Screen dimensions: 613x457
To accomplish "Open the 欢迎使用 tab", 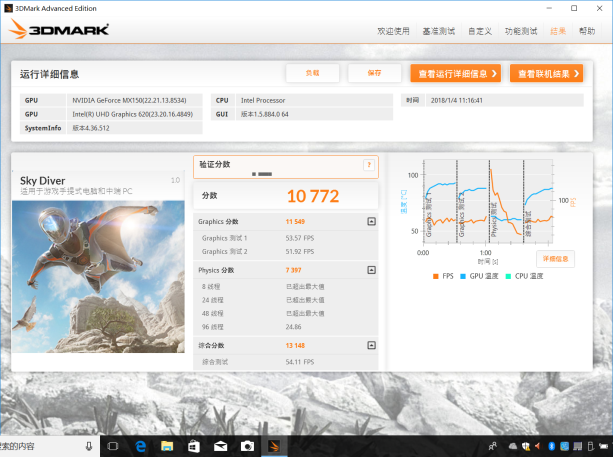I will (393, 31).
